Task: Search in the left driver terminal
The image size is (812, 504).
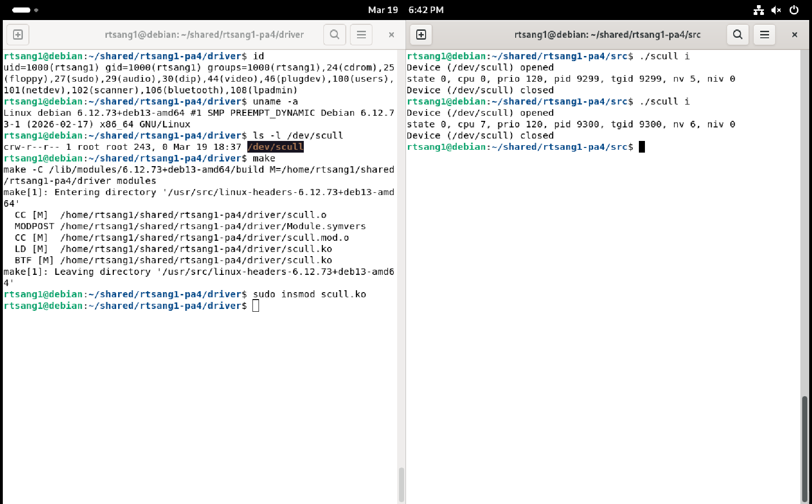Action: coord(335,35)
